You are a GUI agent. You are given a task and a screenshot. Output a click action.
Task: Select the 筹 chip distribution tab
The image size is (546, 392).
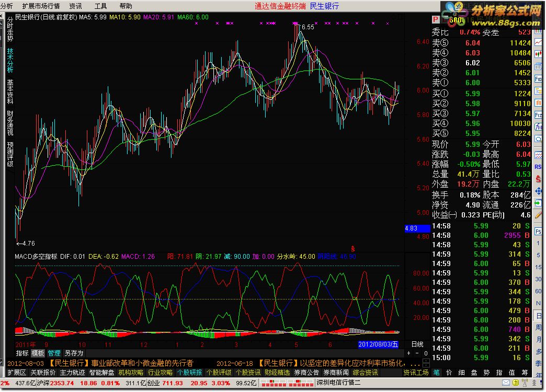[525, 373]
